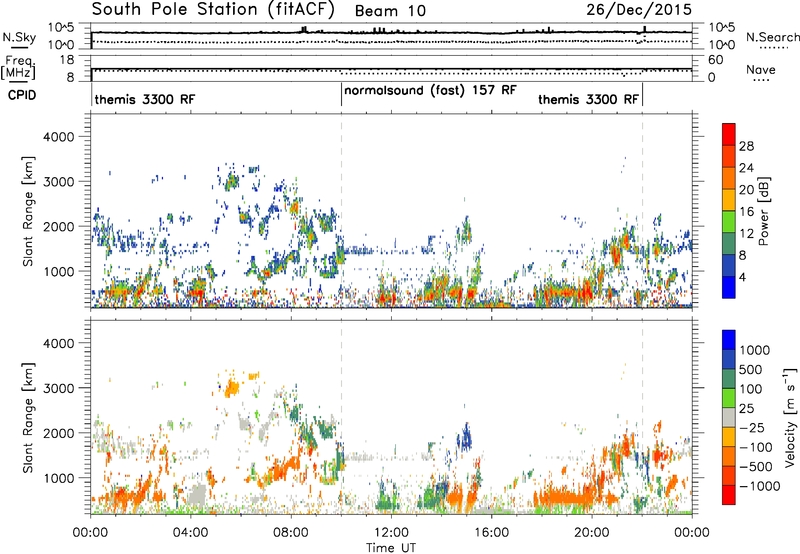Click the "normalsound (fast) 157 RF" label
Image resolution: width=800 pixels, height=554 pixels.
[x=431, y=91]
